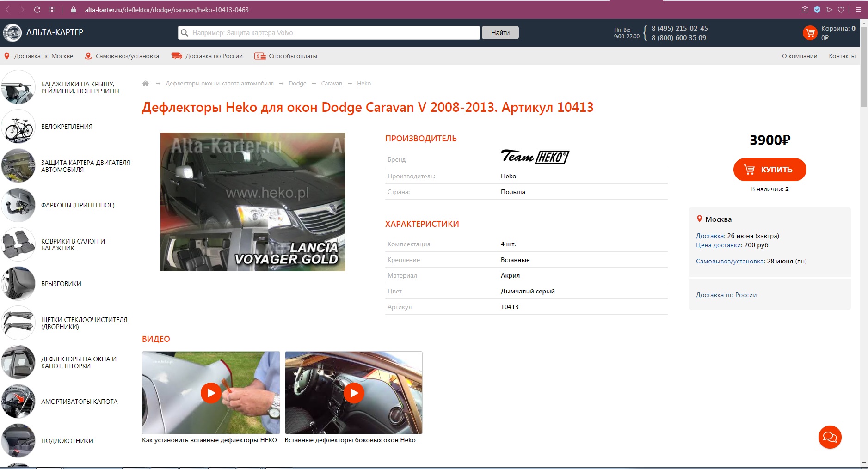Open the armrests category icon
Screen dimensions: 868x469
point(18,441)
